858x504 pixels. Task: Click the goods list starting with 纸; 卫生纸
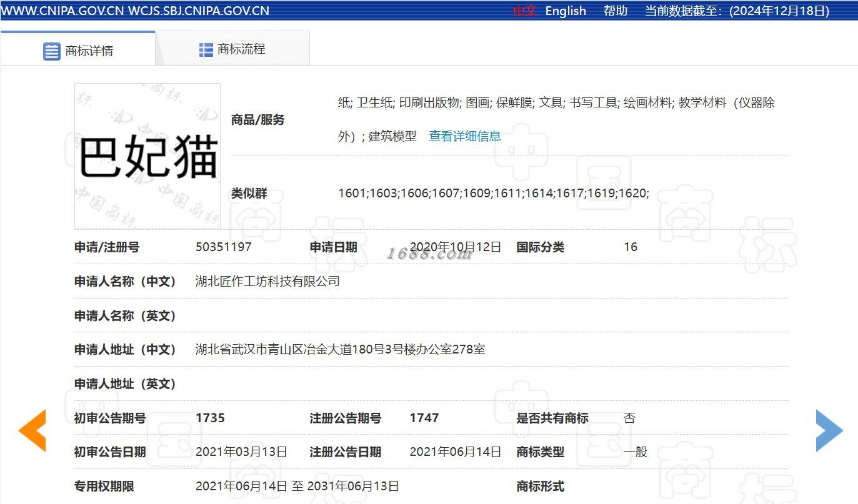click(556, 119)
